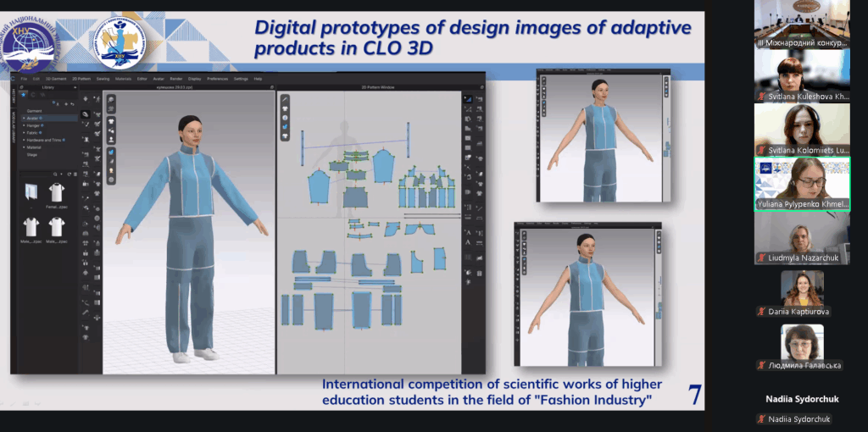
Task: Select the Hanger library entry
Action: click(x=35, y=125)
